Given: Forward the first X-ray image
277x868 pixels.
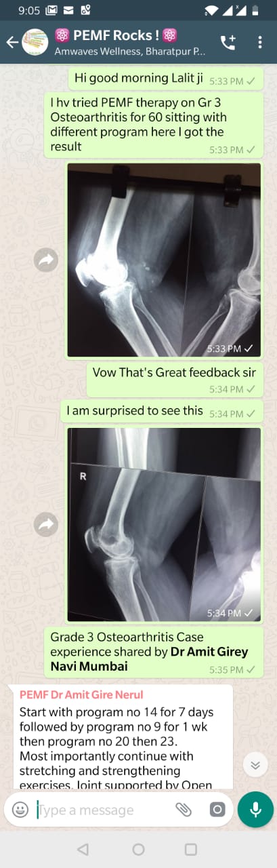Looking at the screenshot, I should 46,259.
